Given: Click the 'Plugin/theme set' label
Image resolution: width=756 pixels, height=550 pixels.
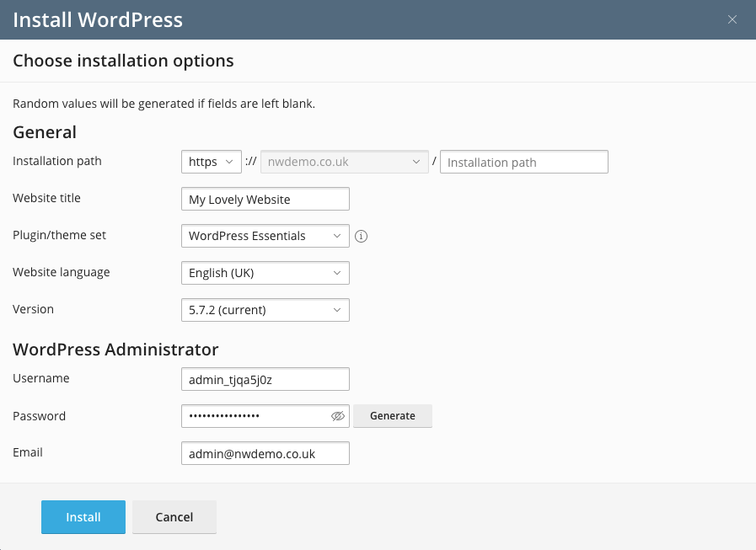Looking at the screenshot, I should [59, 235].
